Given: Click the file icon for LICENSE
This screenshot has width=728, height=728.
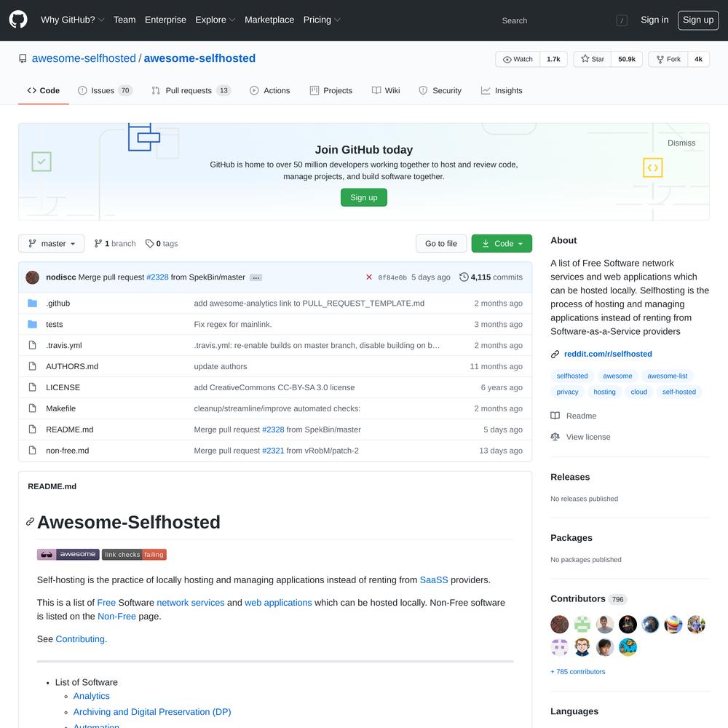Looking at the screenshot, I should [33, 387].
